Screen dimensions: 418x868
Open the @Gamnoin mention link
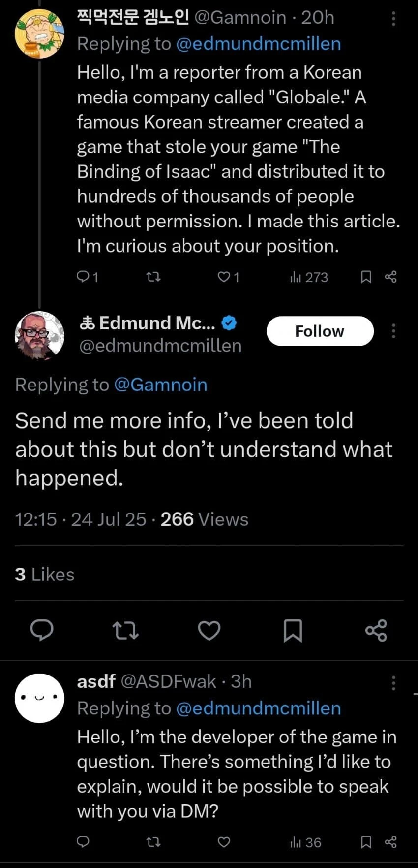point(161,385)
